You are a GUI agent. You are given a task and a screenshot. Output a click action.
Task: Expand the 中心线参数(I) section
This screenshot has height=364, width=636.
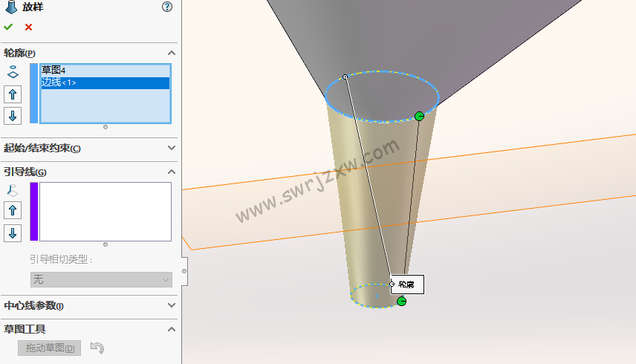coord(172,305)
